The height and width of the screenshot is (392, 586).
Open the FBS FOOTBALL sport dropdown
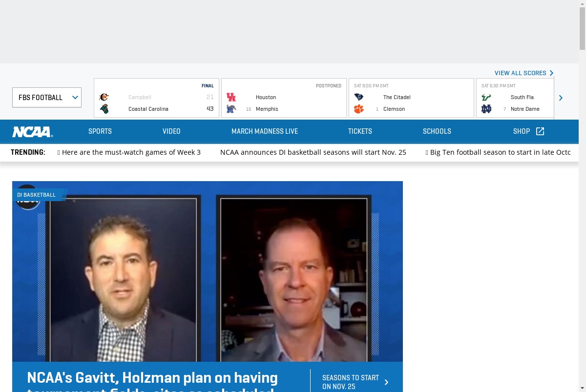(47, 98)
